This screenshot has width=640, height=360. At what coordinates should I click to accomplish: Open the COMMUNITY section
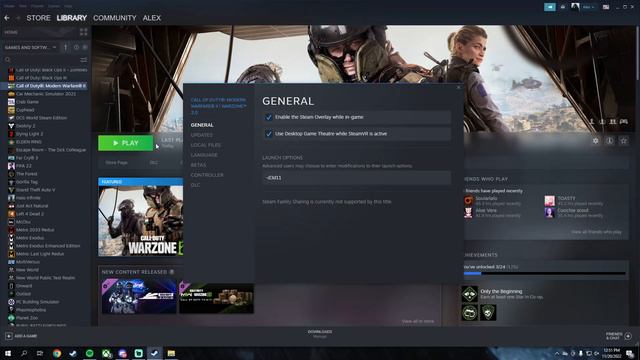coord(115,18)
